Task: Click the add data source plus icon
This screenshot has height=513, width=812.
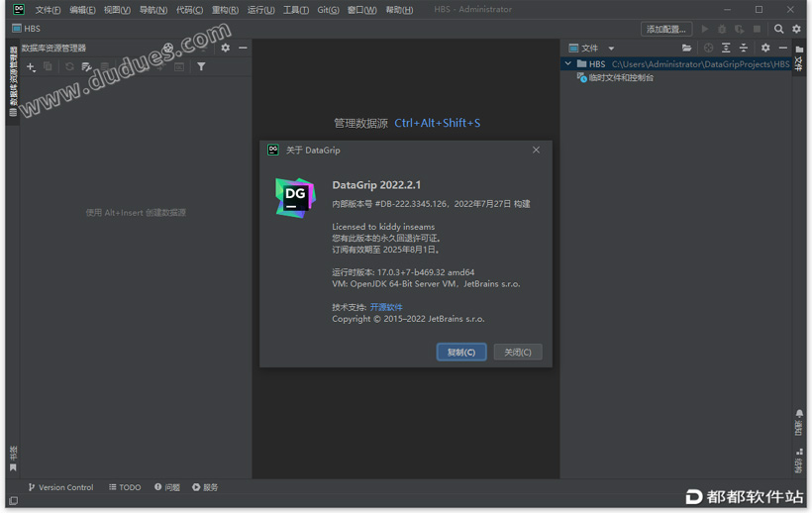Action: pos(31,66)
